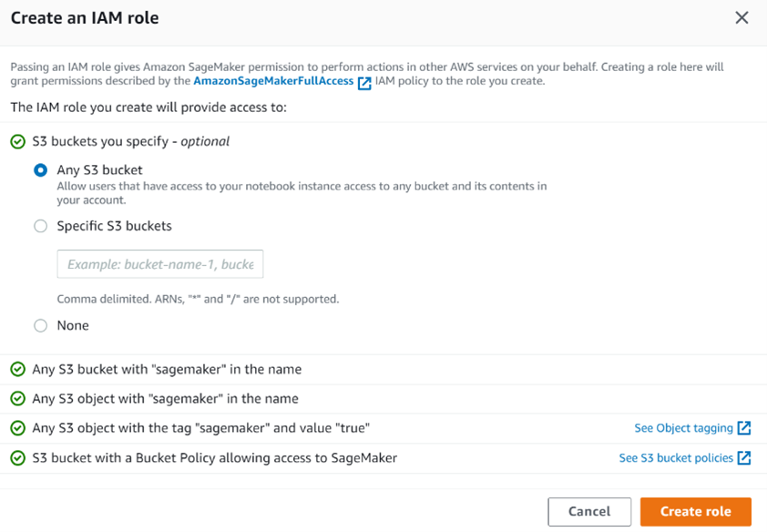Select the None radio option
This screenshot has height=532, width=767.
[41, 325]
